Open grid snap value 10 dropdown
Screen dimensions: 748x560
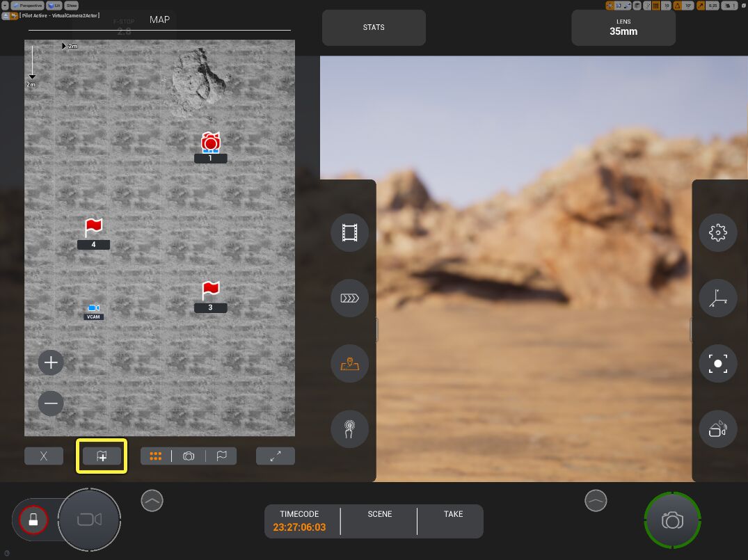click(x=667, y=6)
